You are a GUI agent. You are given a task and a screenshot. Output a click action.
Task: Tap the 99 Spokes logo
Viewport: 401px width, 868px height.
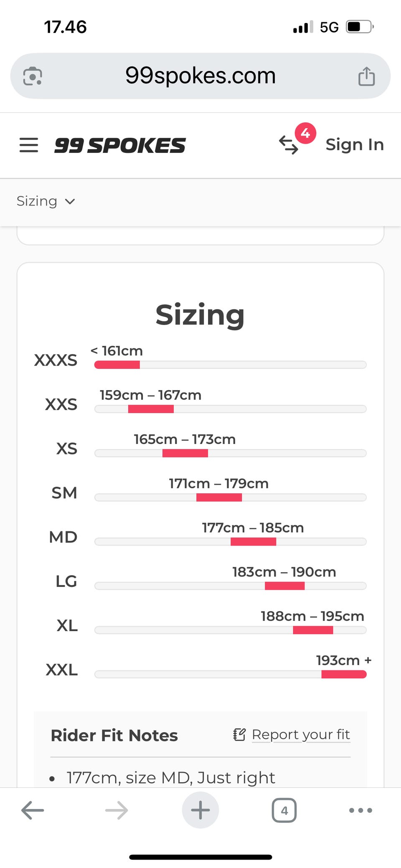click(x=120, y=145)
